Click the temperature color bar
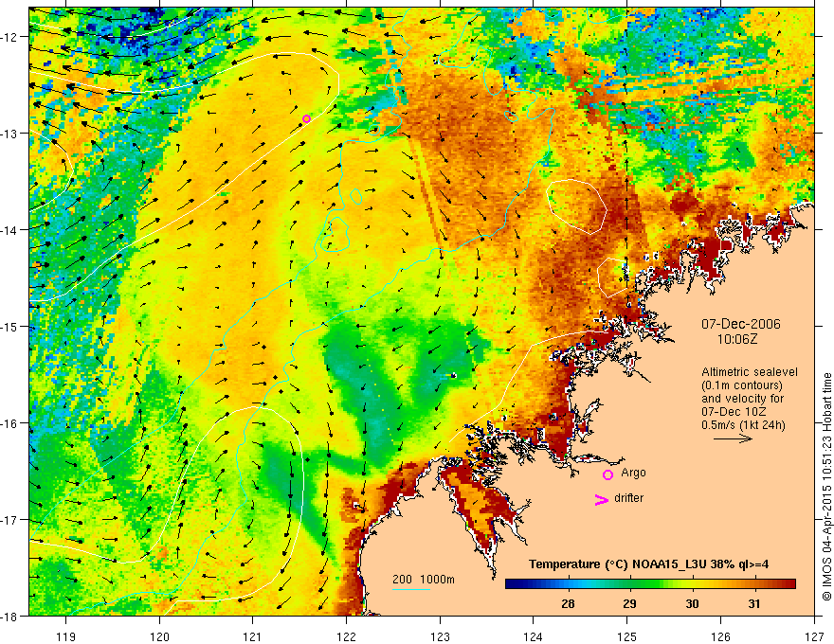The image size is (834, 644). [650, 584]
